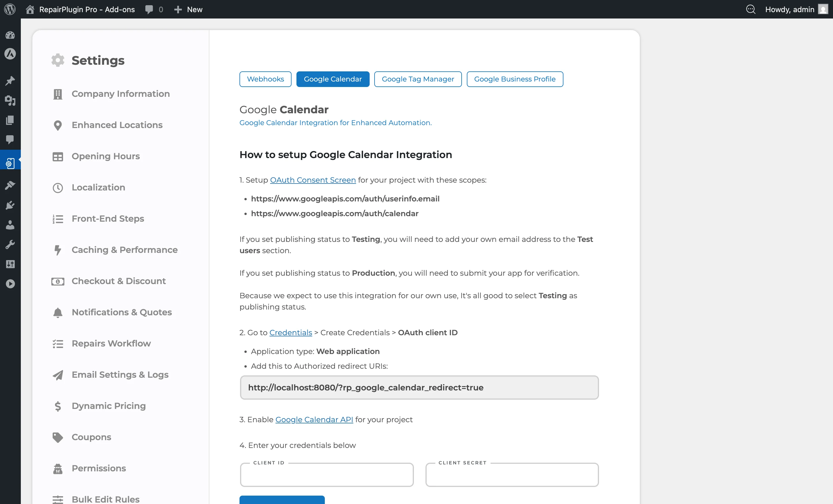Click inside the Client ID field
Viewport: 833px width, 504px height.
tap(326, 475)
